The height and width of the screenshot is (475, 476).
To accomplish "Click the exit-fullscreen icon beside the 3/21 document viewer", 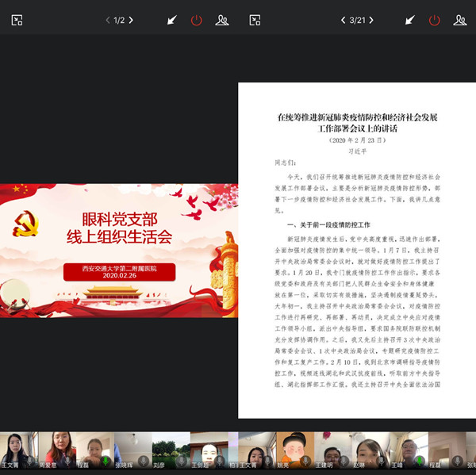I will pyautogui.click(x=255, y=20).
